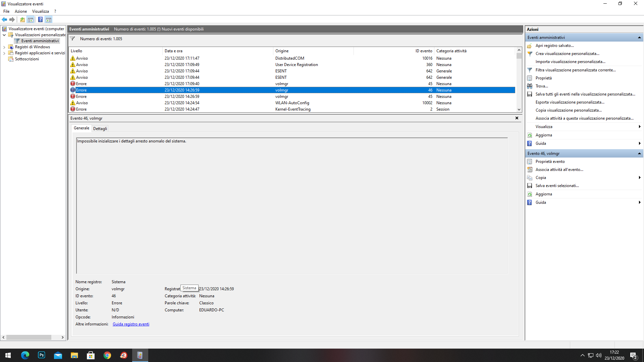Screen dimensions: 644x362
Task: Click Salva tutti gli eventi disk icon
Action: tap(530, 94)
